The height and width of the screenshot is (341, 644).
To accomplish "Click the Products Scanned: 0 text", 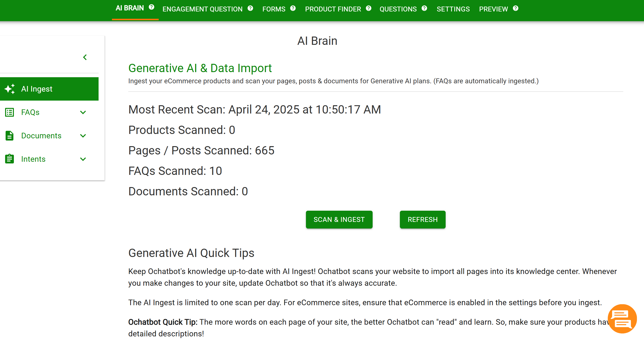I will 182,130.
